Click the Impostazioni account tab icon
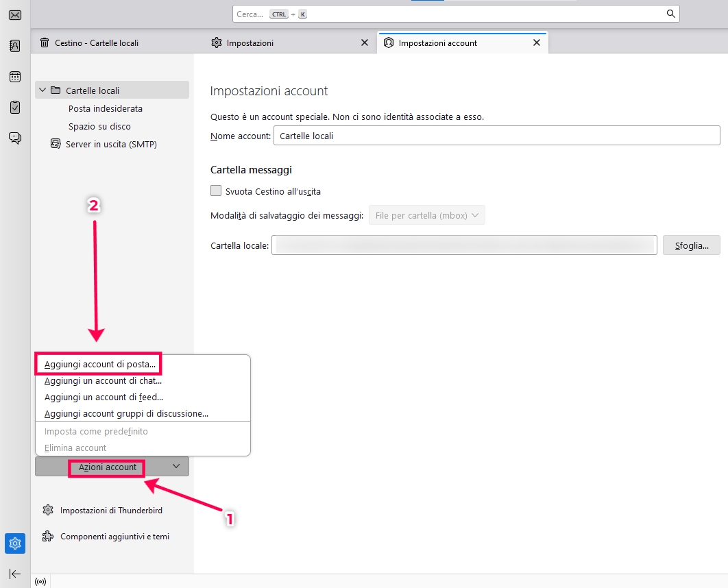The width and height of the screenshot is (728, 588). pyautogui.click(x=389, y=42)
